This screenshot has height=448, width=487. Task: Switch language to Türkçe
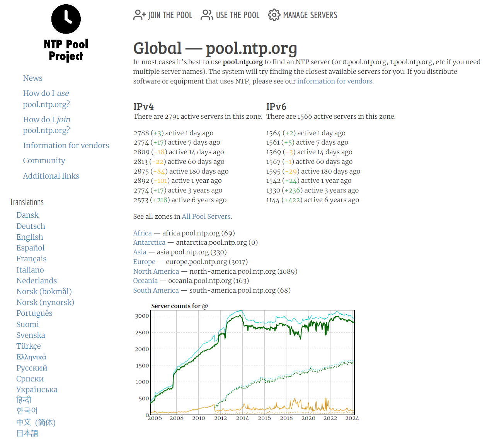(x=29, y=346)
